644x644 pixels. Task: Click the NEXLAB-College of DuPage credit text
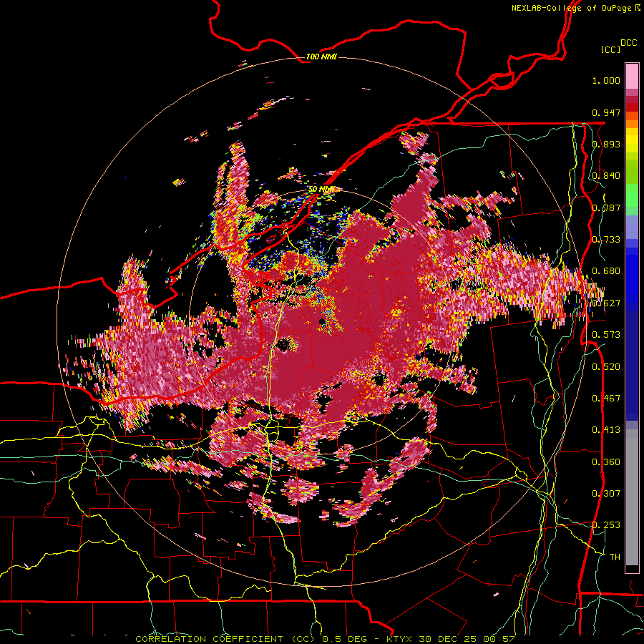(x=572, y=8)
